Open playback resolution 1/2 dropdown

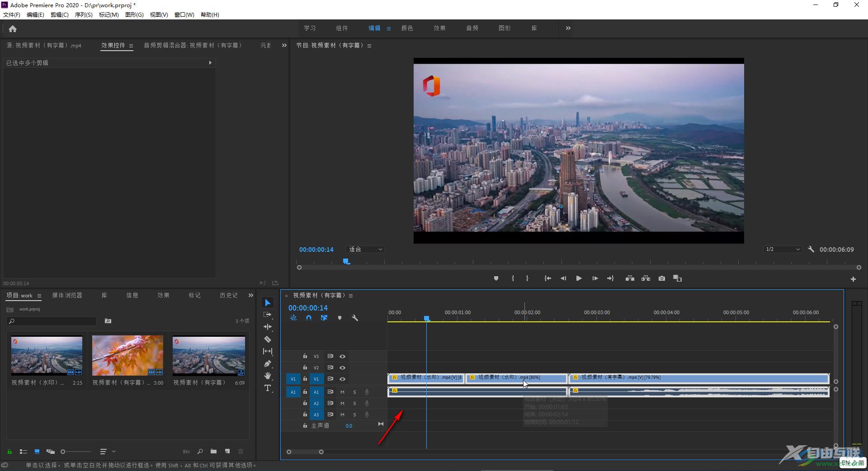(x=783, y=249)
